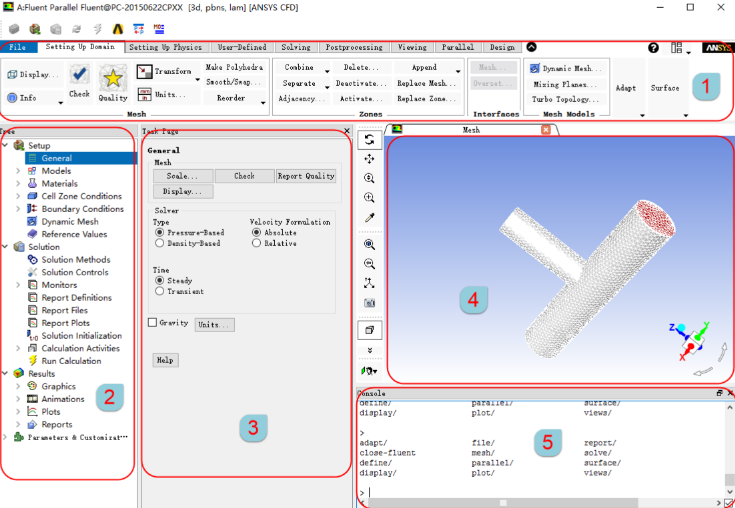The width and height of the screenshot is (735, 508).
Task: Switch to the Solving tab
Action: [296, 47]
